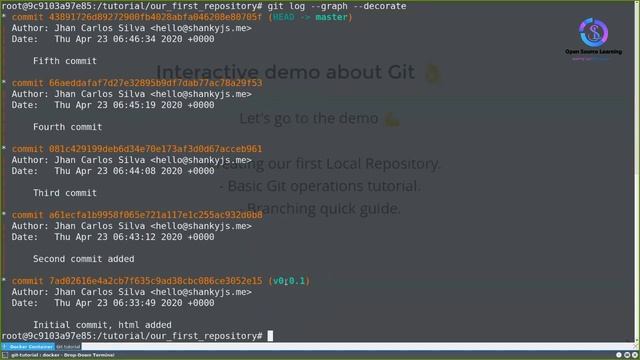Image resolution: width=640 pixels, height=360 pixels.
Task: Click the 'v0.0.1' tag decoration
Action: point(289,281)
